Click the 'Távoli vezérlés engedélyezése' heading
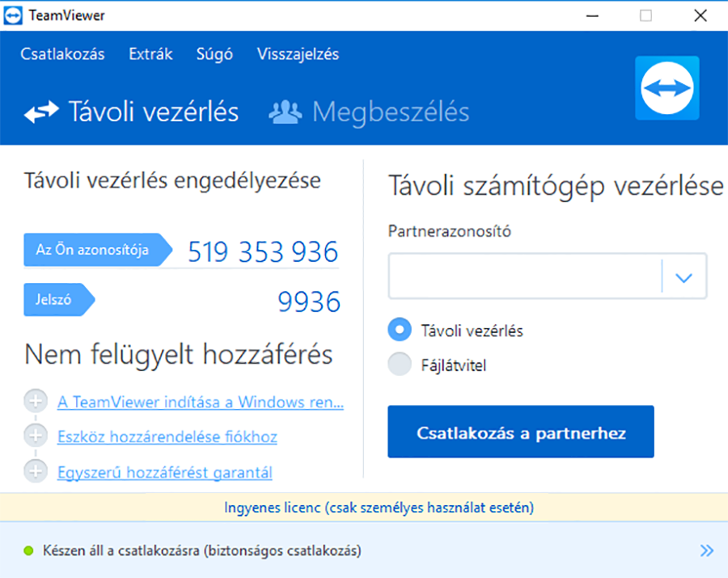The image size is (728, 578). pyautogui.click(x=172, y=181)
